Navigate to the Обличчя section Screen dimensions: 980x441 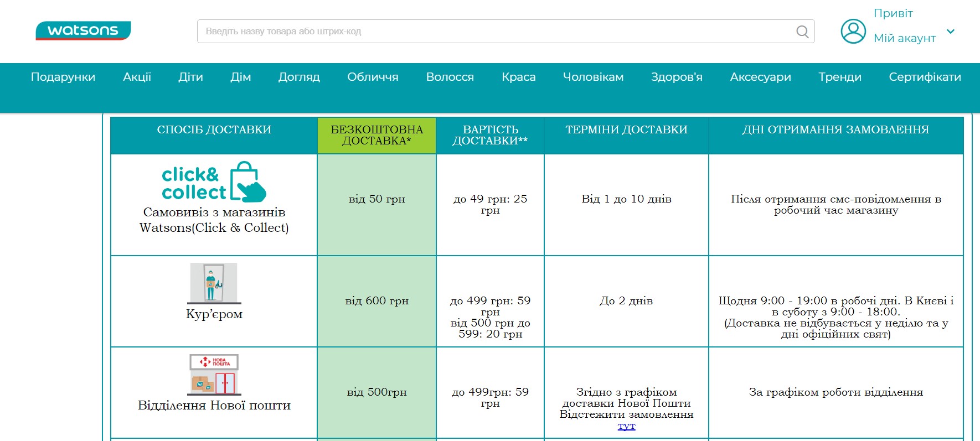click(373, 77)
